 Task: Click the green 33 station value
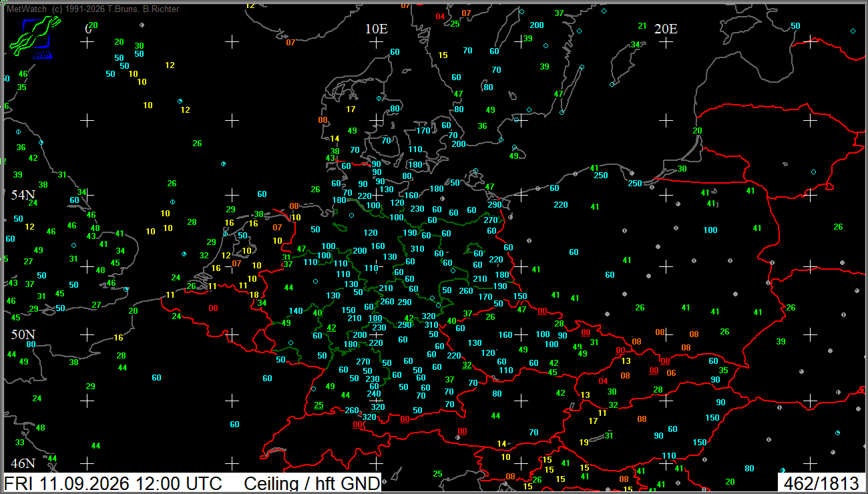[20, 443]
